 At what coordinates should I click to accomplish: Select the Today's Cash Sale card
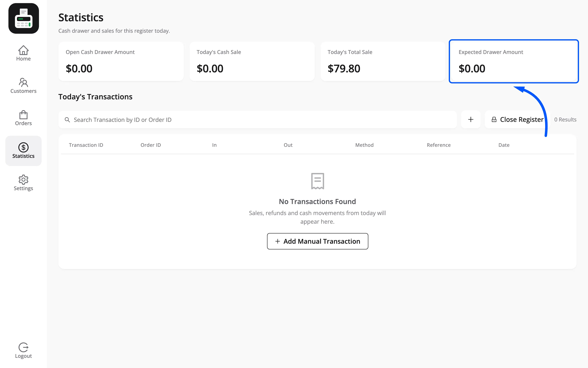(x=252, y=61)
